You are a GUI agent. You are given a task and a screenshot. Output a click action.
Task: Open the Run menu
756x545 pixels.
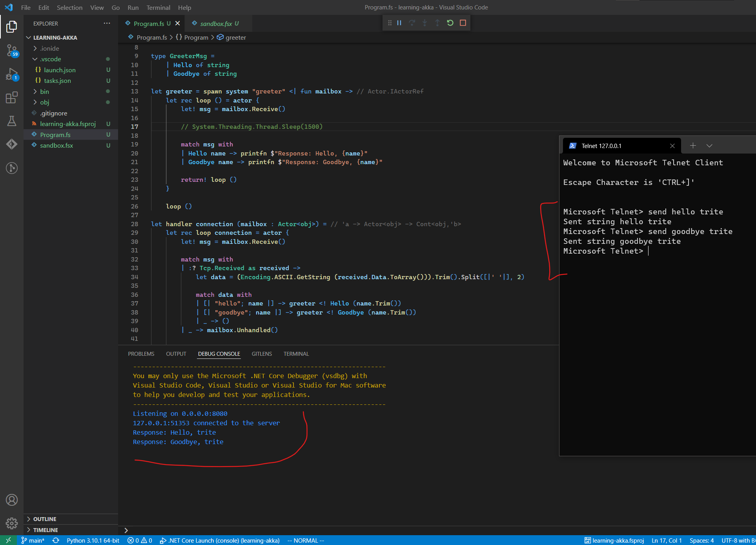tap(133, 7)
